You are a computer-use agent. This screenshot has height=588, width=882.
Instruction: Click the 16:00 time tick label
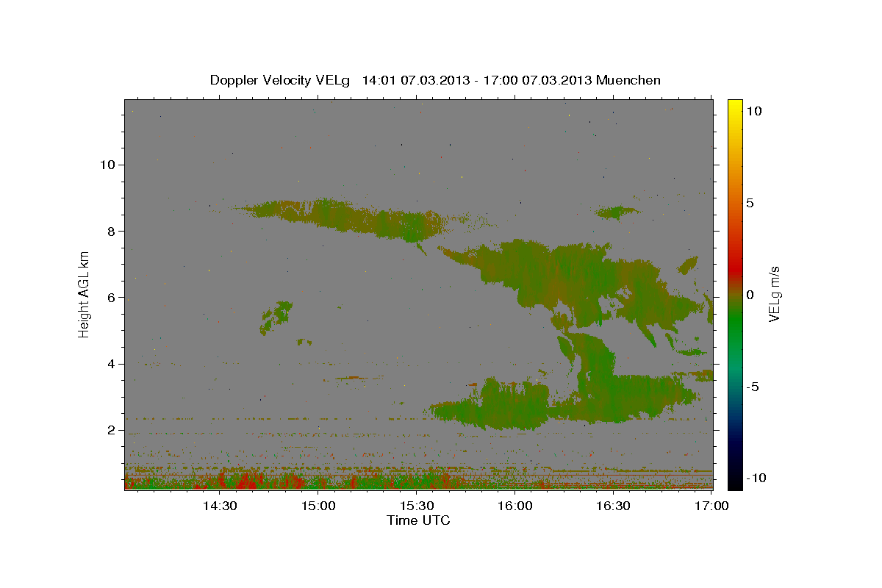(x=514, y=506)
